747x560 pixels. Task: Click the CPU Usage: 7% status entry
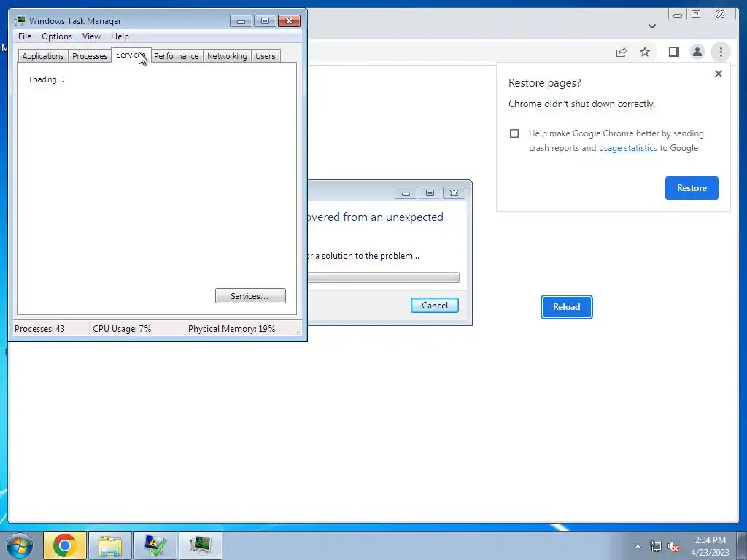click(x=122, y=329)
